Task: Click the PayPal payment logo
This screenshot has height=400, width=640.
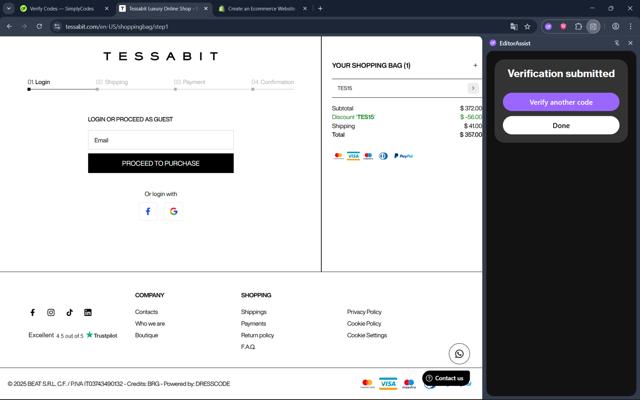Action: 403,156
